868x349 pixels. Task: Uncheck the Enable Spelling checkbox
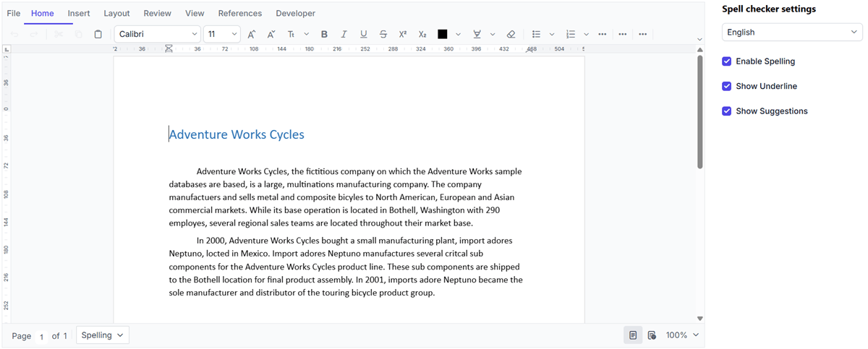[x=727, y=61]
